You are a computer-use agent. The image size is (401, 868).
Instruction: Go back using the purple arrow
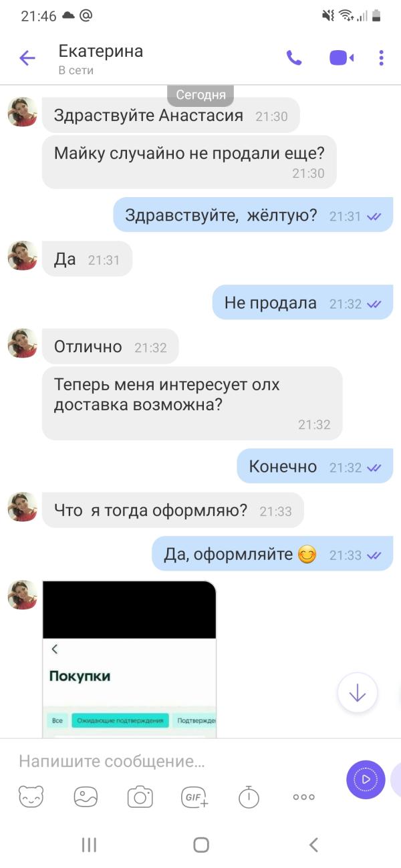(27, 58)
